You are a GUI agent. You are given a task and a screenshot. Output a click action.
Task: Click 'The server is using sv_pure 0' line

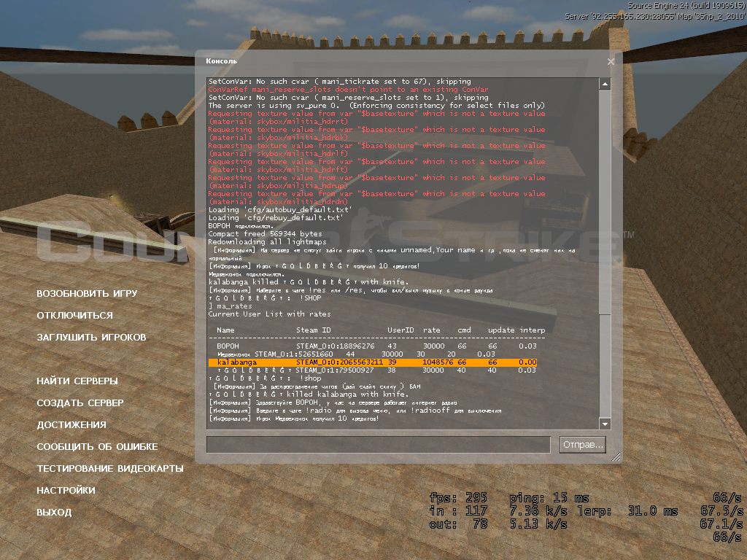pyautogui.click(x=376, y=106)
